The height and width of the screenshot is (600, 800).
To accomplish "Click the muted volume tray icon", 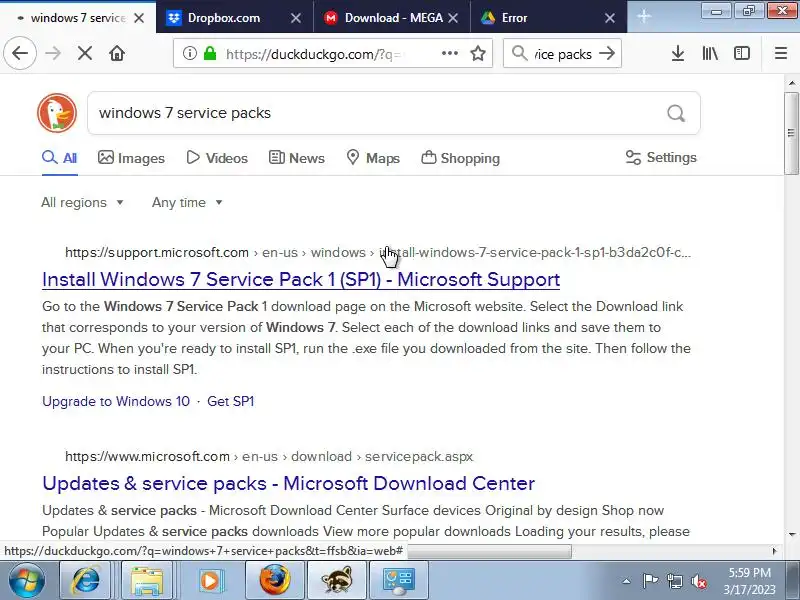I will click(699, 581).
